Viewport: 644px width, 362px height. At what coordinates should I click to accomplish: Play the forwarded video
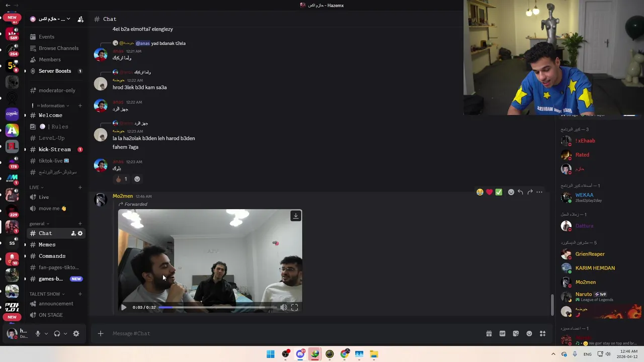click(124, 307)
